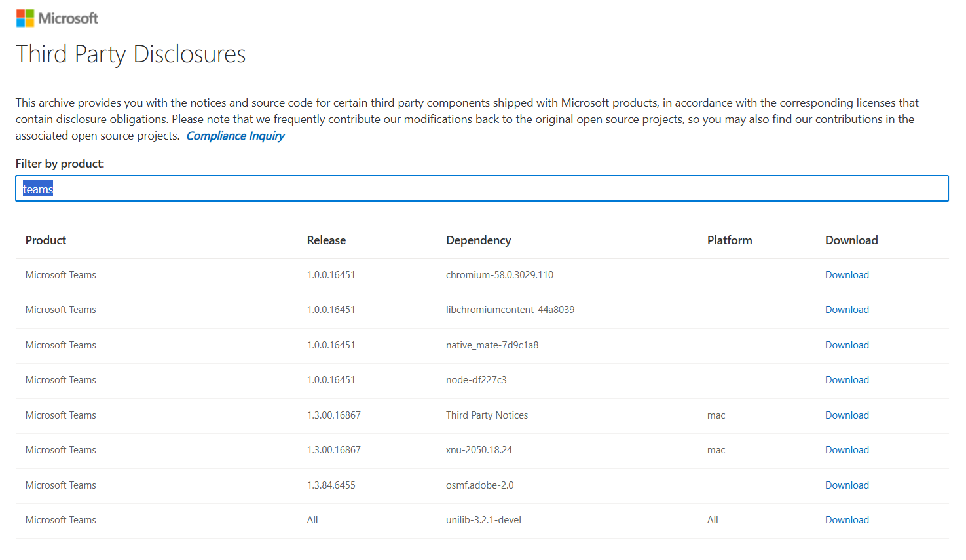Download unilib-3.2.1-devel package
Image resolution: width=966 pixels, height=560 pixels.
click(x=847, y=520)
